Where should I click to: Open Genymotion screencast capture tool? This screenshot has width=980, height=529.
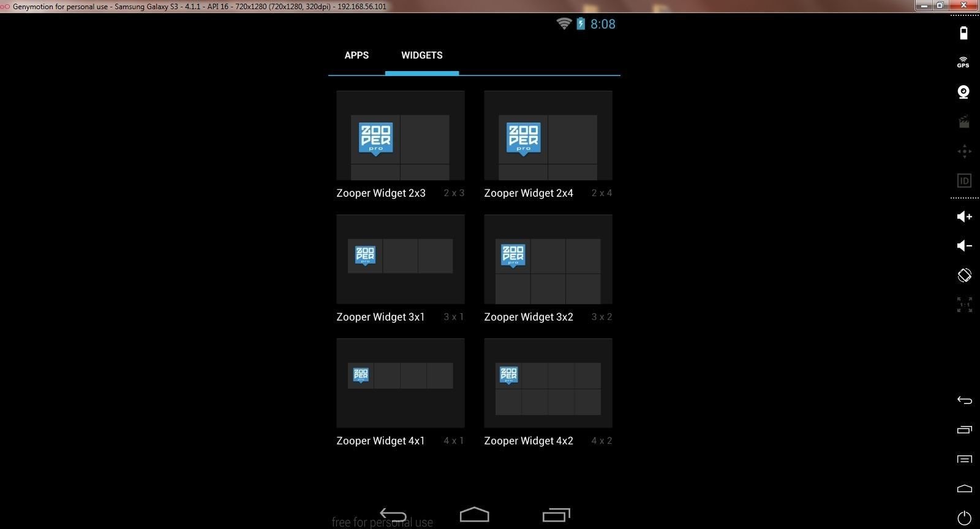click(964, 121)
